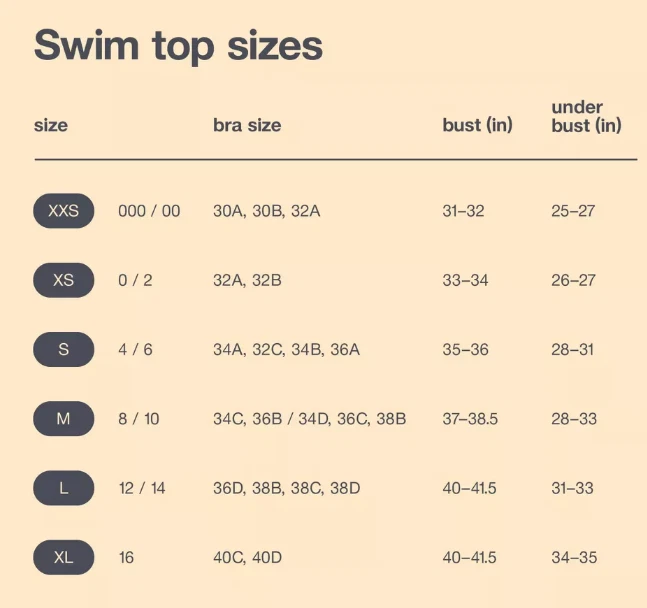This screenshot has height=608, width=647.
Task: Click the "size" column header
Action: (x=51, y=126)
